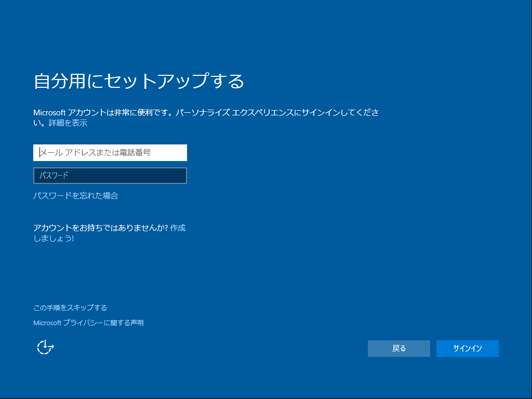Open Microsoft プライバシーに関する声明 link
The image size is (532, 399).
[x=88, y=323]
